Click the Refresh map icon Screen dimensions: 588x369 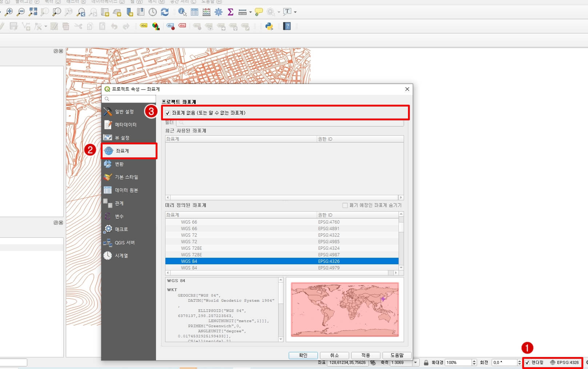click(165, 12)
